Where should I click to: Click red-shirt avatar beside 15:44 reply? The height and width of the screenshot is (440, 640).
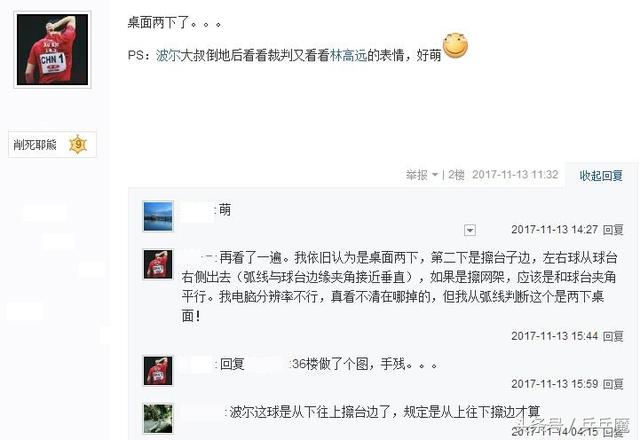[158, 264]
